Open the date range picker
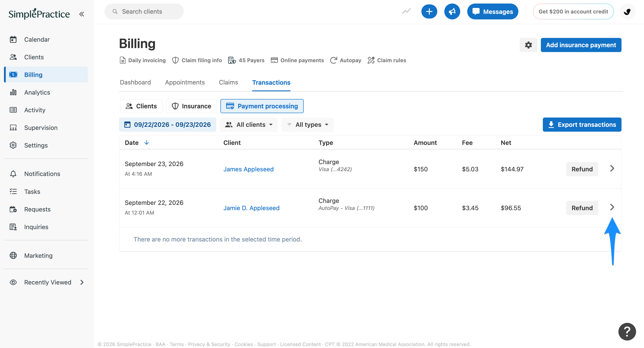Viewport: 644px width, 348px height. (168, 125)
